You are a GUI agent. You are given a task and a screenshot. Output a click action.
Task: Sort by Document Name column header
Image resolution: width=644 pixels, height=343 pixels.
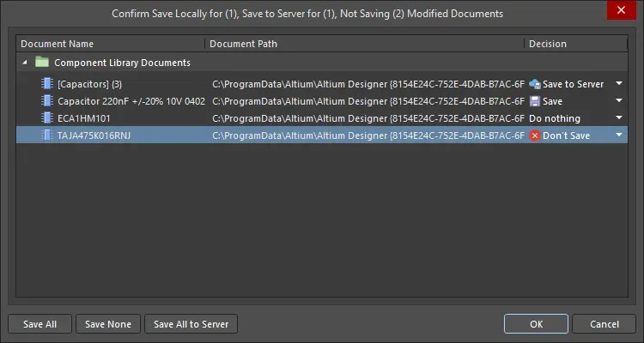(x=110, y=44)
